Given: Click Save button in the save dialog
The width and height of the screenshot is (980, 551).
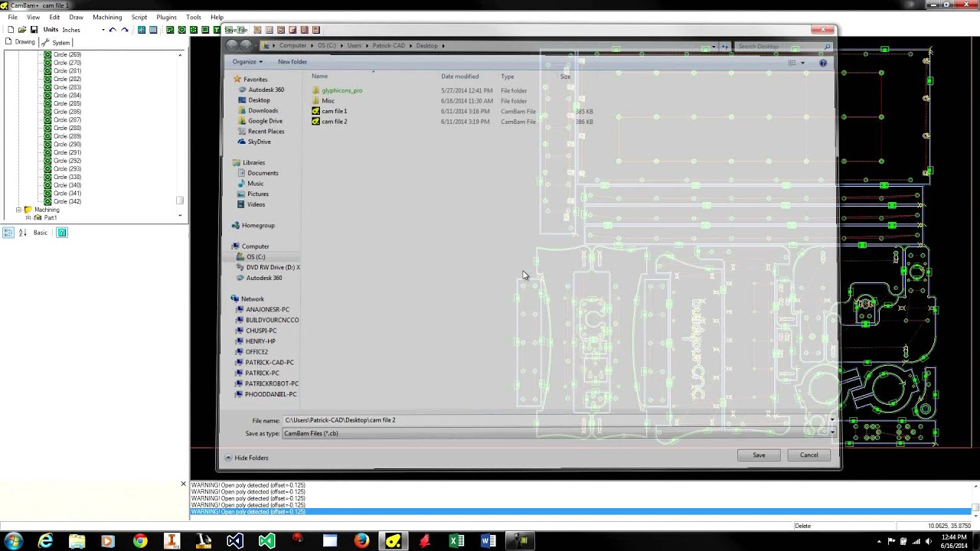Looking at the screenshot, I should pos(759,455).
